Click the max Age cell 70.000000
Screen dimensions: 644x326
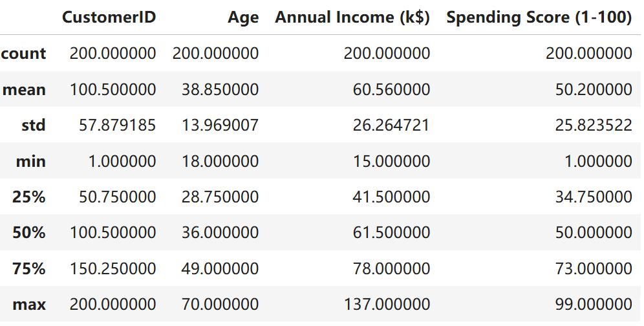click(x=220, y=304)
